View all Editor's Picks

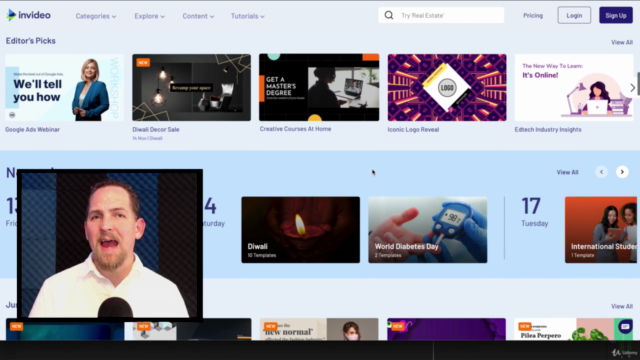coord(622,42)
